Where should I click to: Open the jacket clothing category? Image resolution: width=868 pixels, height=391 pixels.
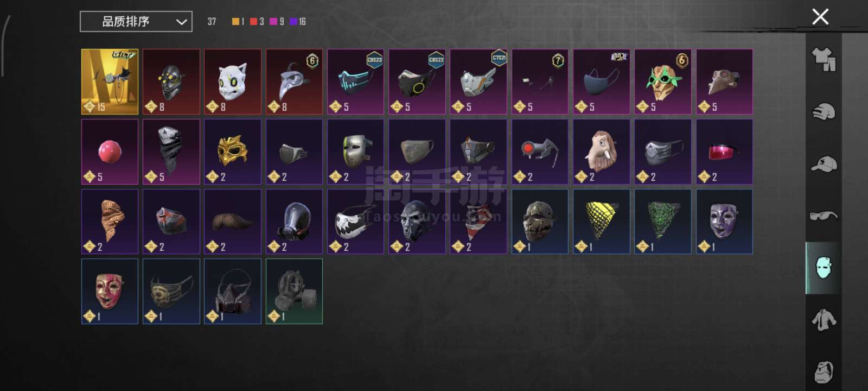(824, 320)
